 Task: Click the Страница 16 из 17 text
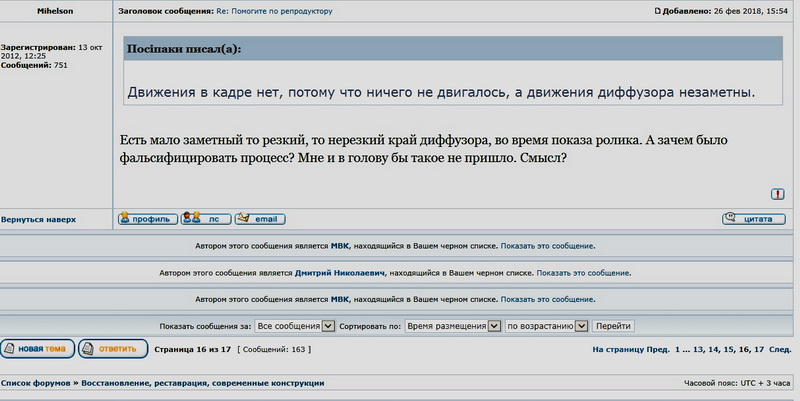[192, 349]
